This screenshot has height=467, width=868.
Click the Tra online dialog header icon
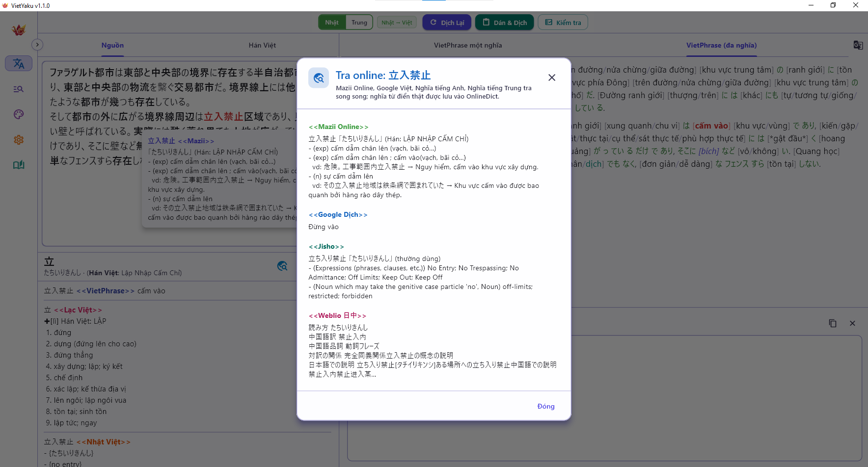319,78
